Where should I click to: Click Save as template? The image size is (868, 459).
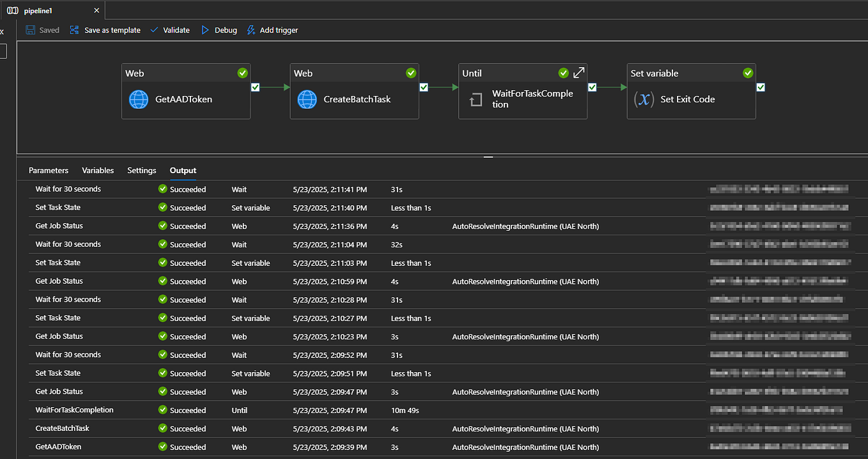(x=104, y=29)
